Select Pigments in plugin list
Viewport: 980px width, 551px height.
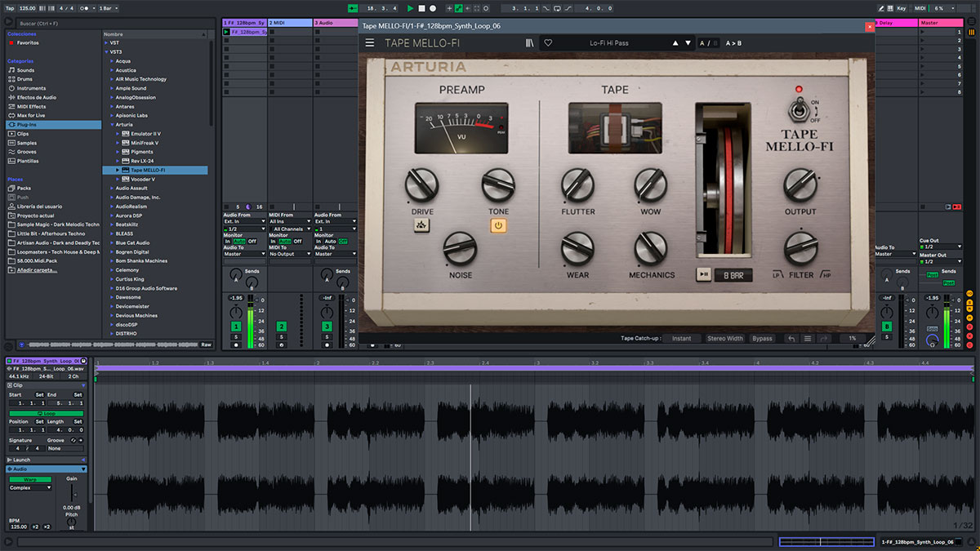coord(141,152)
